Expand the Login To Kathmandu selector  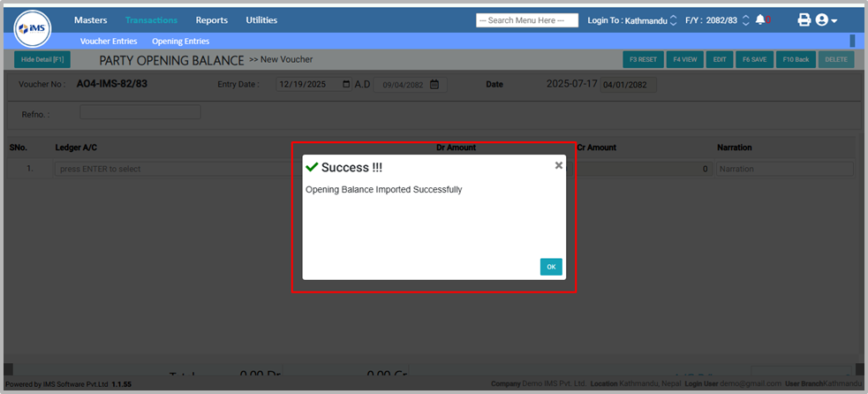[x=674, y=20]
